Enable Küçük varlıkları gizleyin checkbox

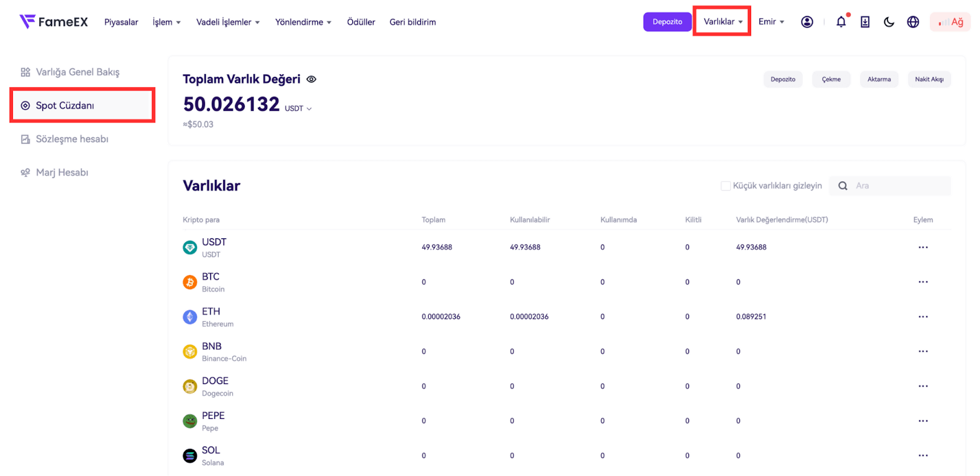pyautogui.click(x=726, y=186)
